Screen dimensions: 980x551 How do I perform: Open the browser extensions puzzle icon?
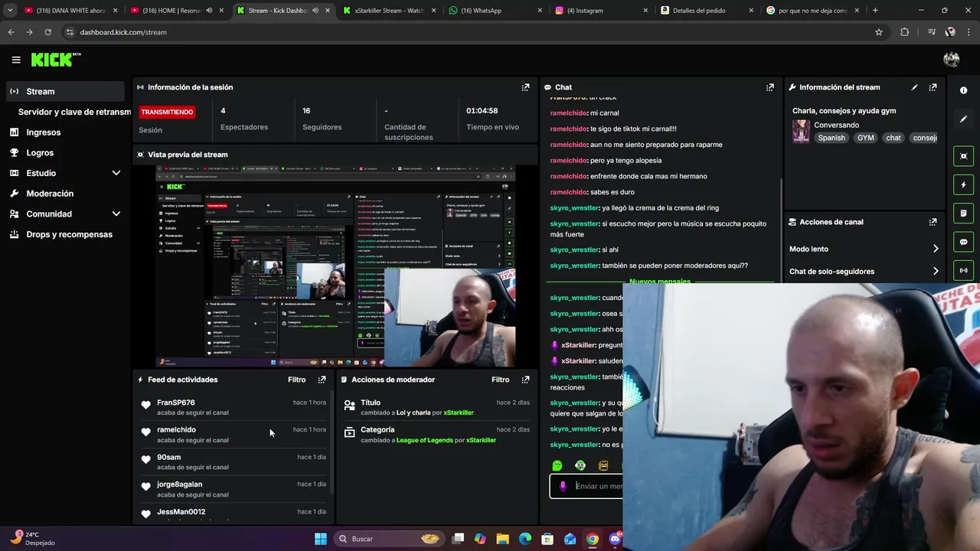click(905, 32)
